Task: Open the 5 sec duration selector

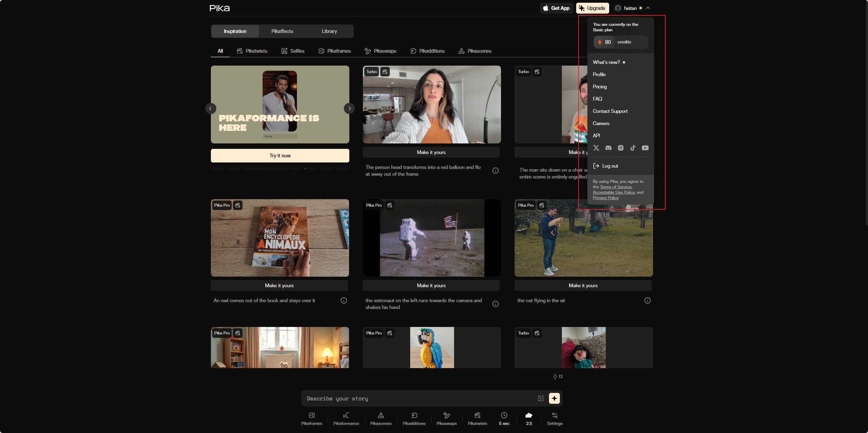Action: pos(504,418)
